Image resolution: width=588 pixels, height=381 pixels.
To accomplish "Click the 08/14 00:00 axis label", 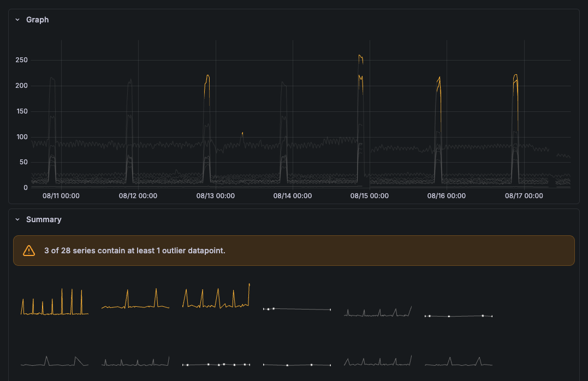I will 293,196.
